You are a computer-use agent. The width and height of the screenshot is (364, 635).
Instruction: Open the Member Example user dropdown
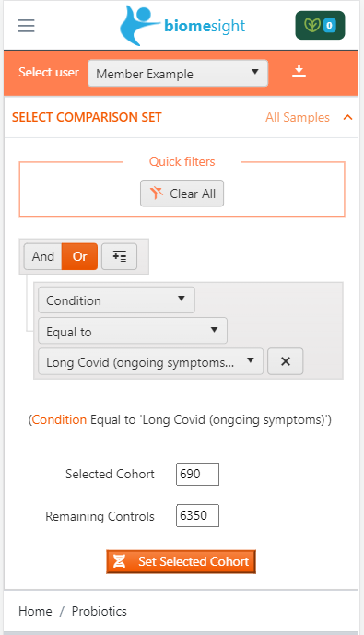click(178, 74)
